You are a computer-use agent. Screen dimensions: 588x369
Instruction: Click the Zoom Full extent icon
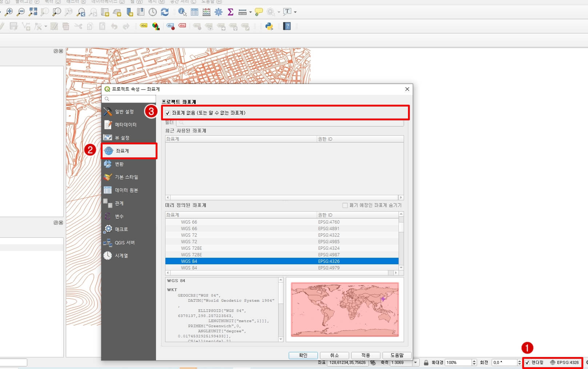pos(33,12)
